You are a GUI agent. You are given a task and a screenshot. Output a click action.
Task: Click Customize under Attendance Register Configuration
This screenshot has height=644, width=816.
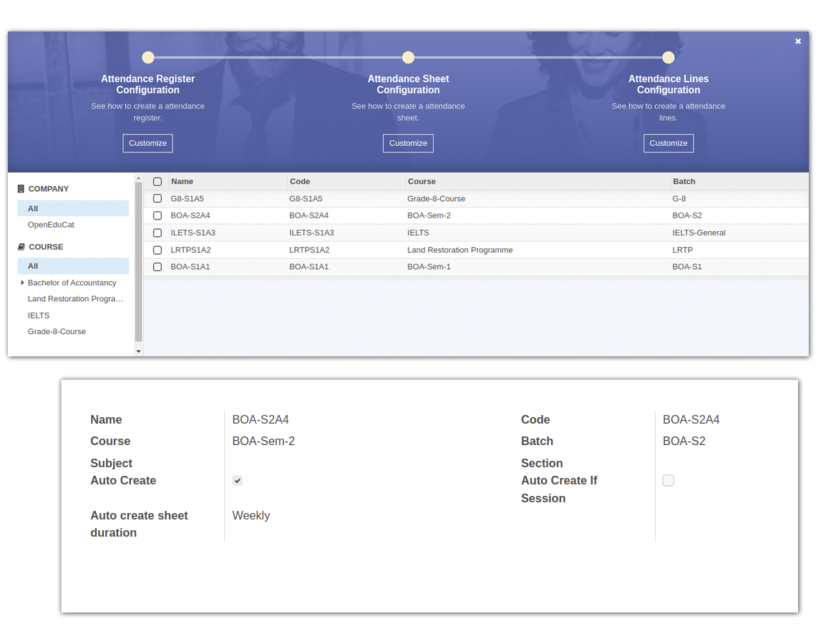(147, 143)
